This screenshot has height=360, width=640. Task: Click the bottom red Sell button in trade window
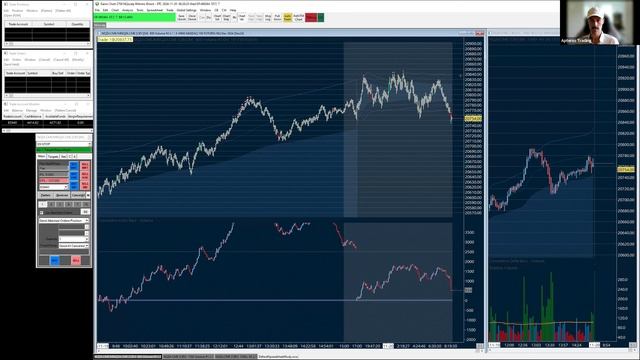coord(76,260)
